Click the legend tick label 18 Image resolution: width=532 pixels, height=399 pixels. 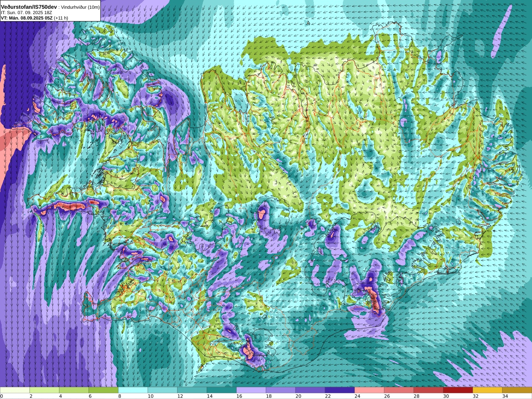click(x=268, y=396)
